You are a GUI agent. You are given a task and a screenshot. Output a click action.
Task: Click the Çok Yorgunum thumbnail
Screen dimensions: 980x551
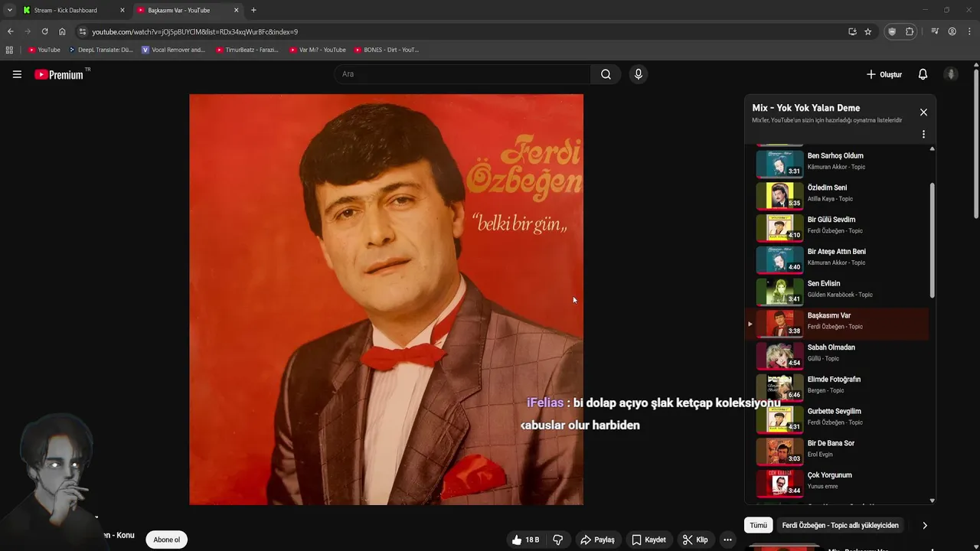coord(779,483)
